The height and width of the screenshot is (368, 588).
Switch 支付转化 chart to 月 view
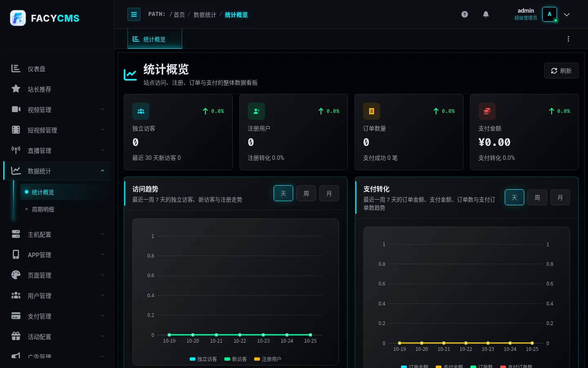tap(560, 197)
